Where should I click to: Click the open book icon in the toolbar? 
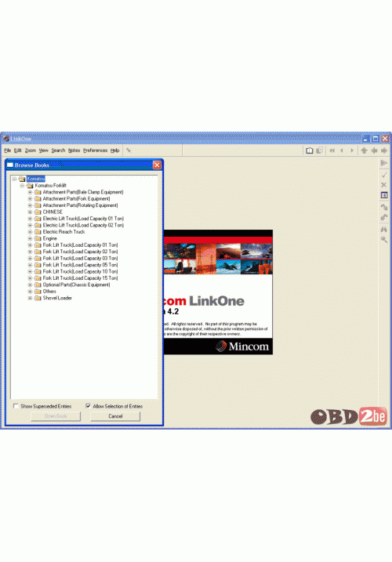tap(310, 150)
